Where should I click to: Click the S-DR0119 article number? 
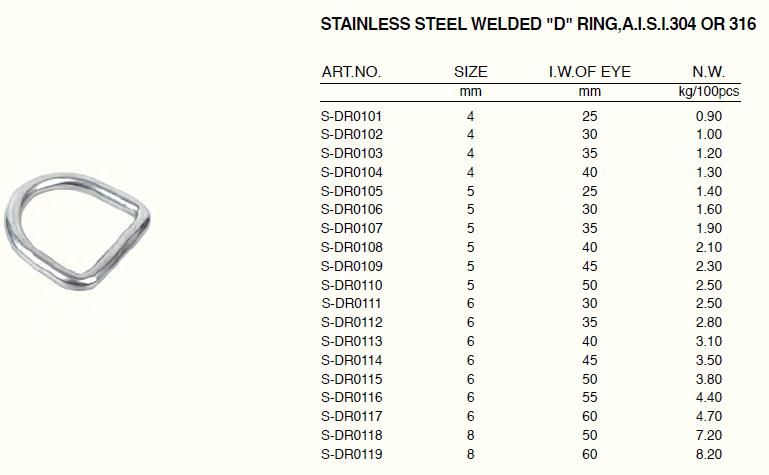(351, 454)
